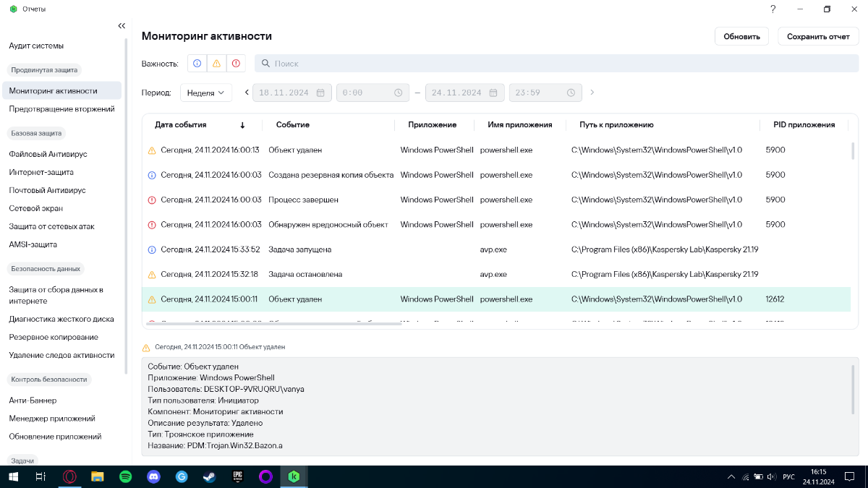The image size is (868, 488).
Task: Click Сохранить отчет button
Action: pos(818,36)
